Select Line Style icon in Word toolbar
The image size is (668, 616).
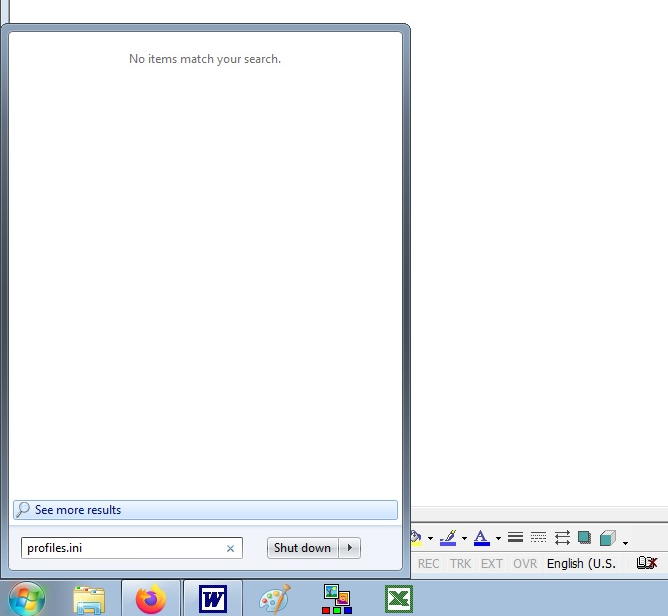click(x=515, y=538)
